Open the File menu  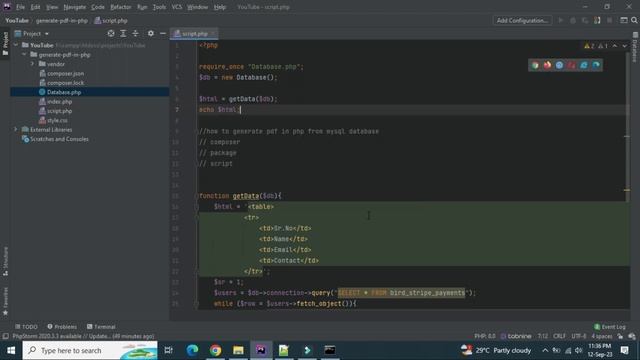point(20,7)
